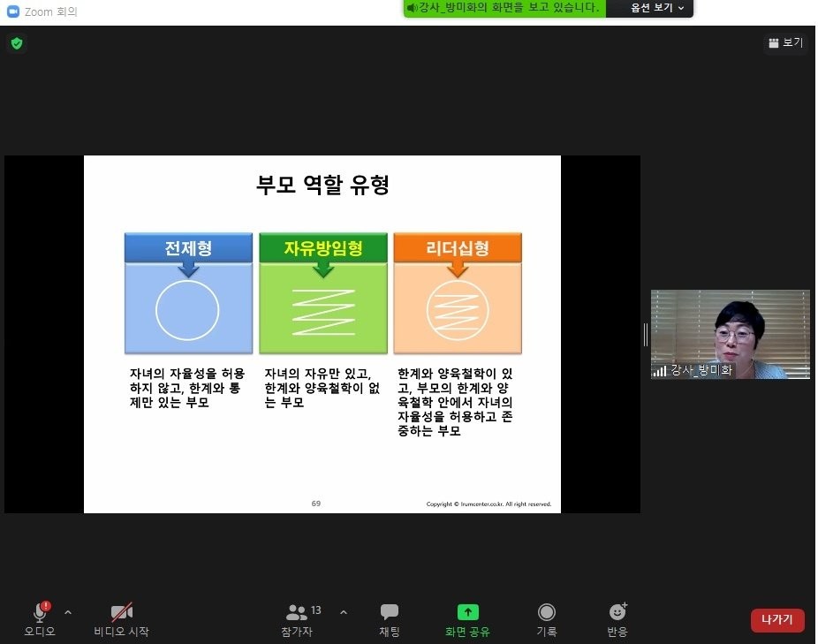Click the red 나가기 leave button

pos(777,619)
